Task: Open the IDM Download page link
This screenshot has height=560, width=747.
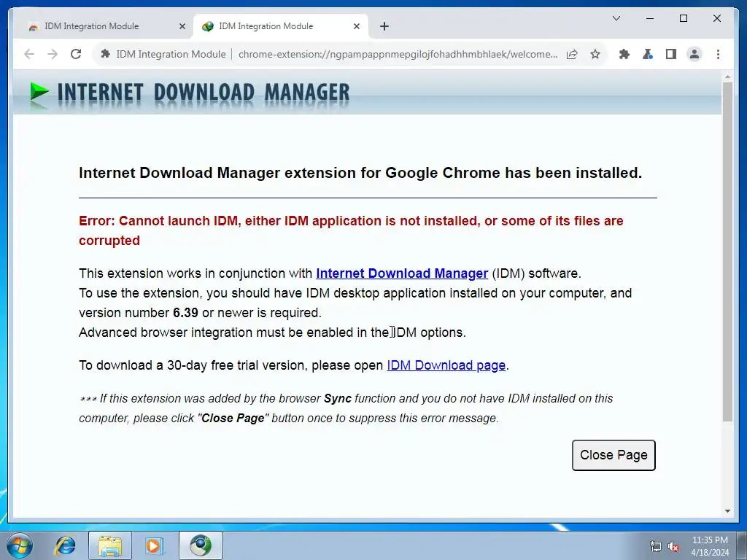Action: click(x=446, y=365)
